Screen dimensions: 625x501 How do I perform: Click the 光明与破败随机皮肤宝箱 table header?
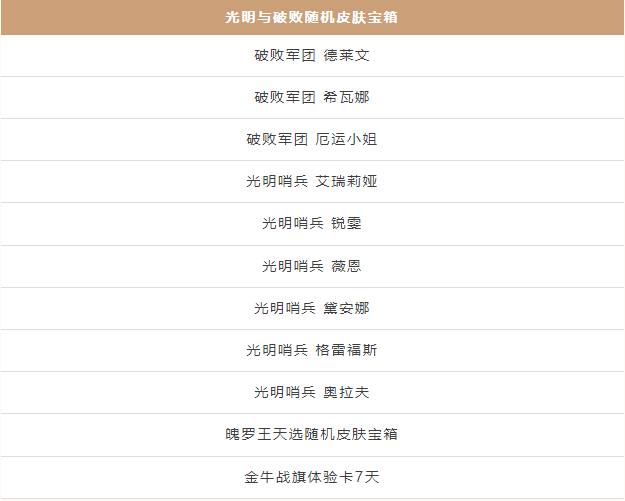312,18
